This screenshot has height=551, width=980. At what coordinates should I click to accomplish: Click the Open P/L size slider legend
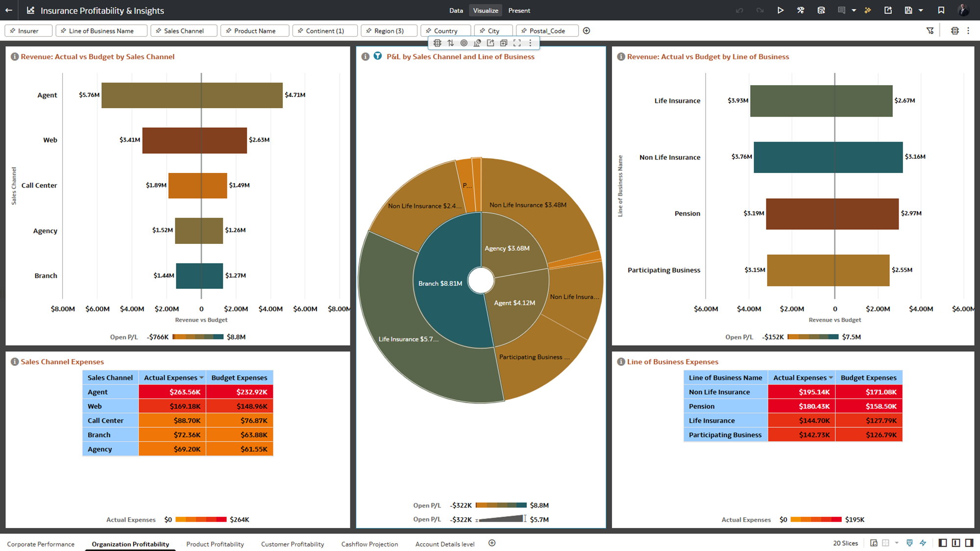tap(500, 519)
